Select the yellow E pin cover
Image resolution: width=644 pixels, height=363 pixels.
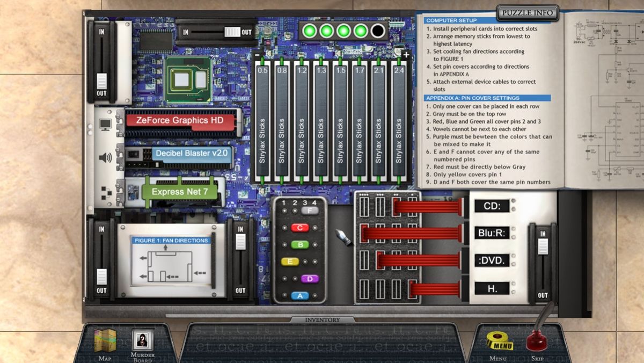(290, 262)
